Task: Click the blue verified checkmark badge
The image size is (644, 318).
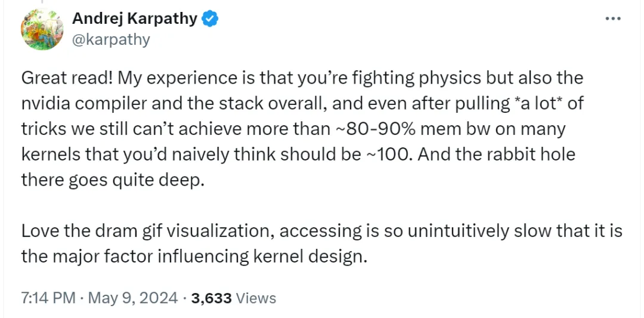Action: [210, 18]
